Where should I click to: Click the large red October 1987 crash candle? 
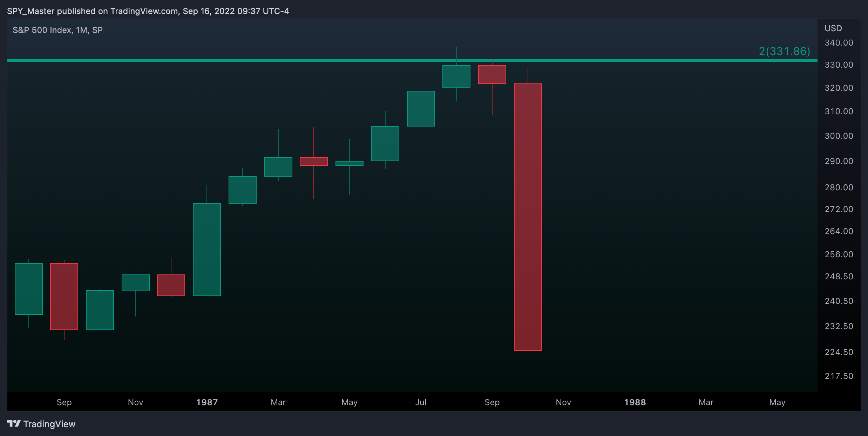tap(528, 217)
